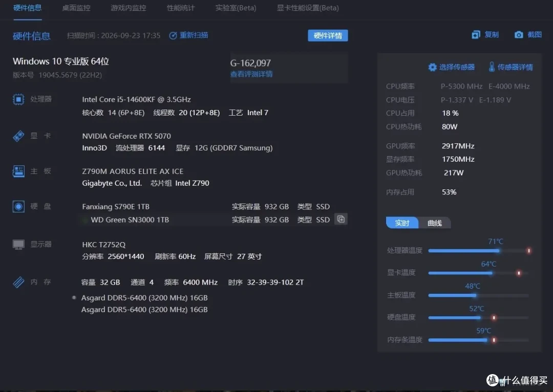The image size is (553, 392).
Task: Click the 复制 text label
Action: [x=491, y=35]
